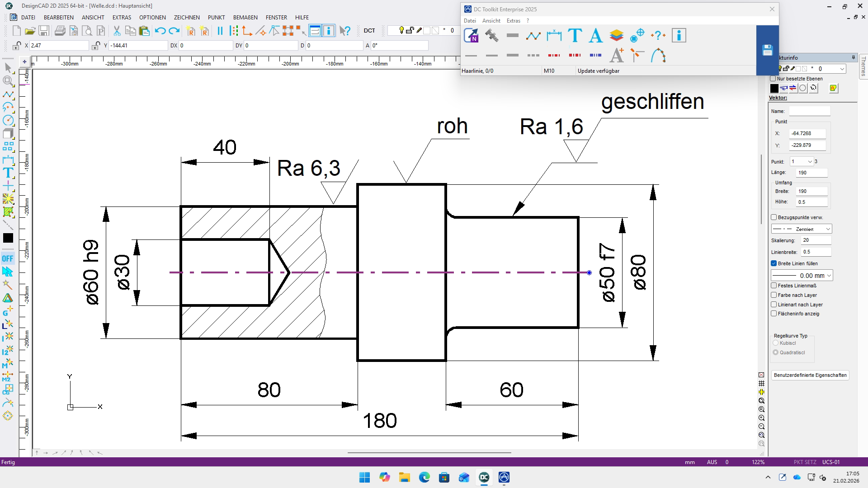Click the parabola curve tool icon

point(658,56)
